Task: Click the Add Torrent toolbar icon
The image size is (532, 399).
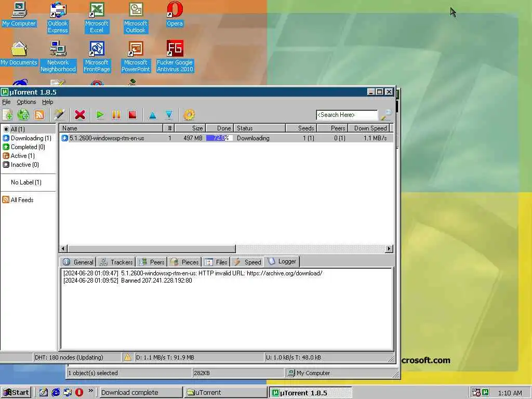Action: point(7,115)
